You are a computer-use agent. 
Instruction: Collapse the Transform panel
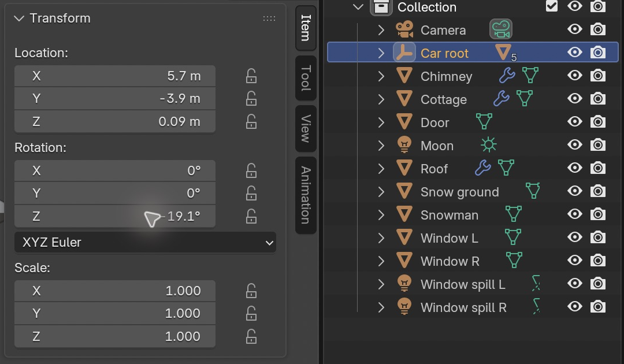tap(18, 18)
